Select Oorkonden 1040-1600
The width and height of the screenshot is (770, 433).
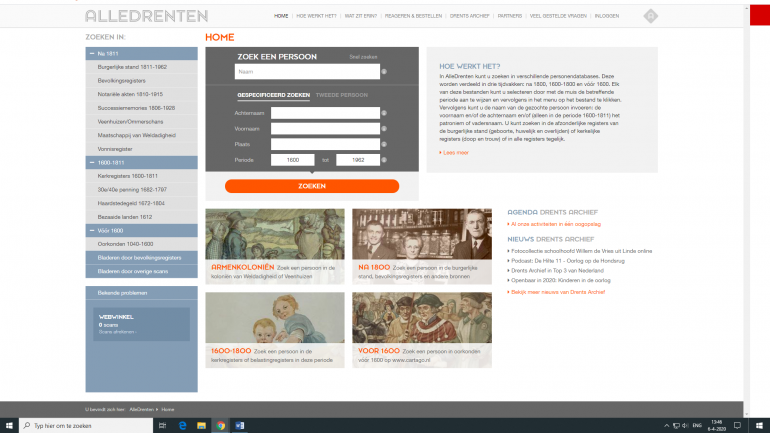[x=141, y=244]
